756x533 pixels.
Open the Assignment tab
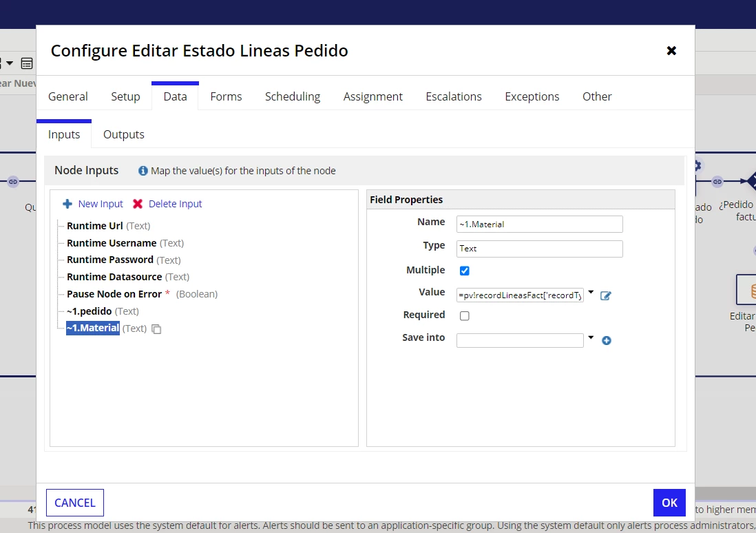pos(372,96)
